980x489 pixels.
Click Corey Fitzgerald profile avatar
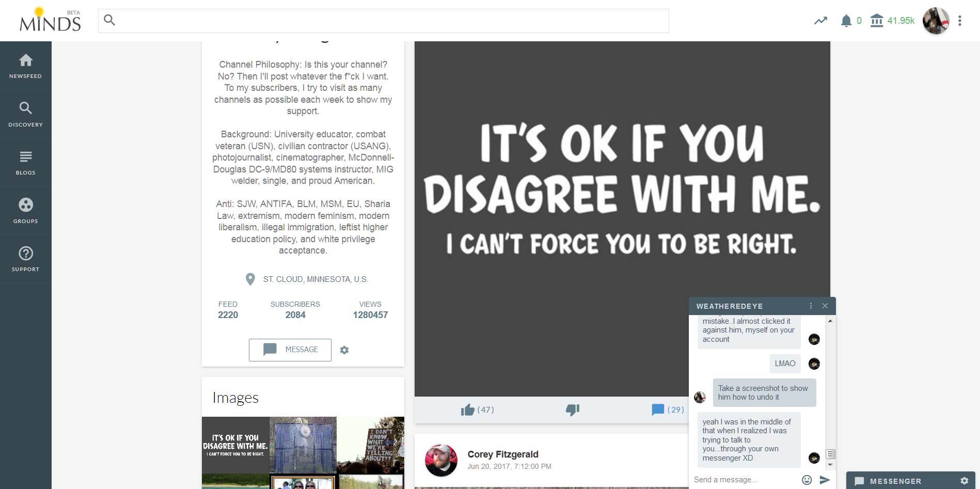441,460
